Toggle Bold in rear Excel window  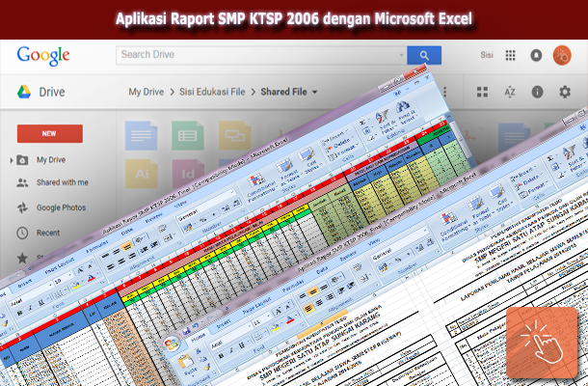pyautogui.click(x=20, y=313)
